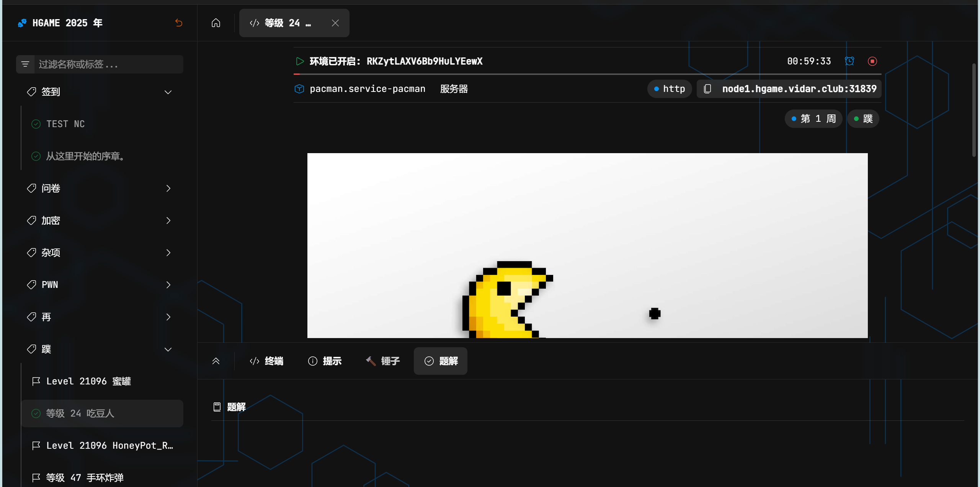The image size is (980, 487).
Task: Expand the 问卷 category
Action: (x=168, y=188)
